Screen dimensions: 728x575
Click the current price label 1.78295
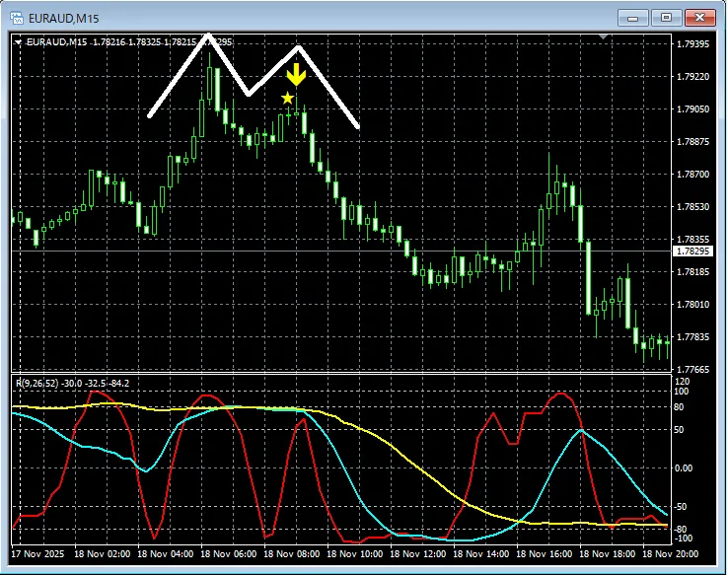pyautogui.click(x=692, y=252)
